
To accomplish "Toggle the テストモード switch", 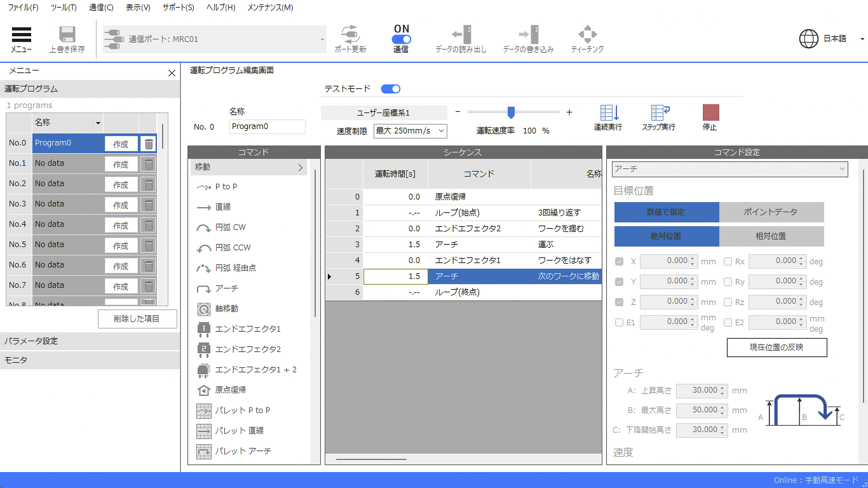I will [390, 89].
